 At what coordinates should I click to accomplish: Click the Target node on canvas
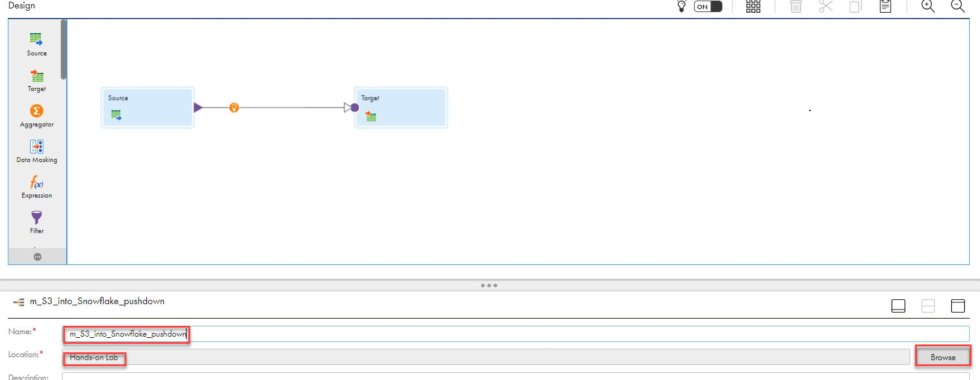click(402, 107)
